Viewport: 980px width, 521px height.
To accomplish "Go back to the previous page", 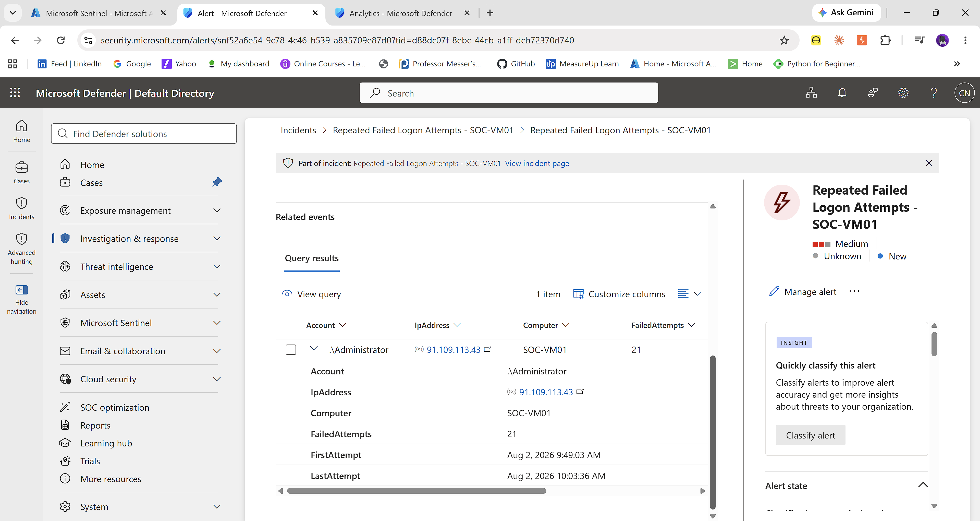I will [15, 40].
